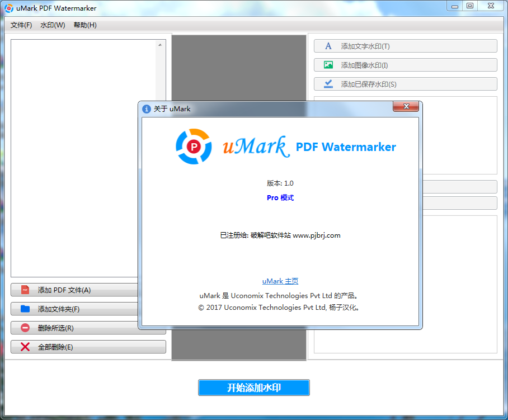Start watermarking with 开始添加水印 button
This screenshot has height=420, width=508.
coord(254,388)
